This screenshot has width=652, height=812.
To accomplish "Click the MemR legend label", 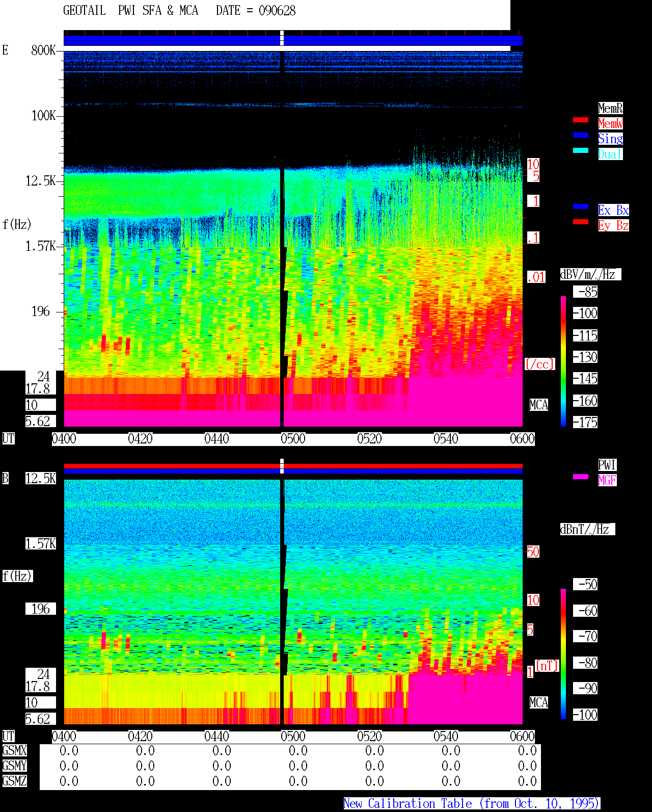I will [610, 108].
